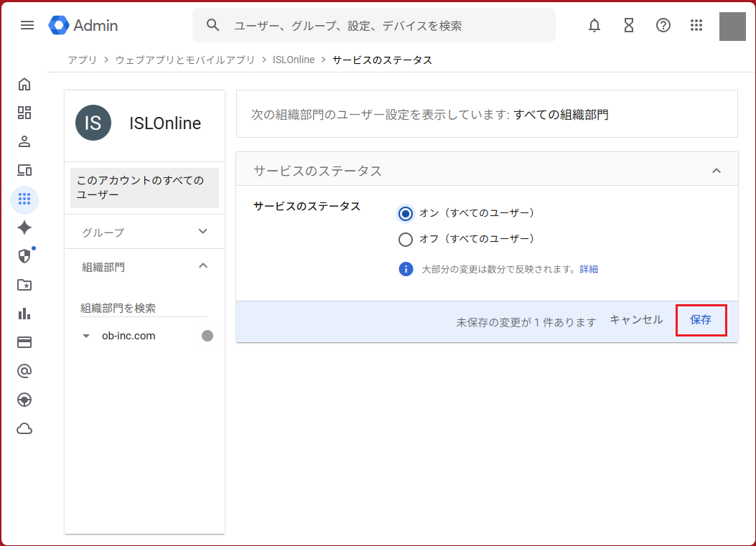Open steering wheel icon in sidebar
This screenshot has width=756, height=546.
tap(24, 400)
